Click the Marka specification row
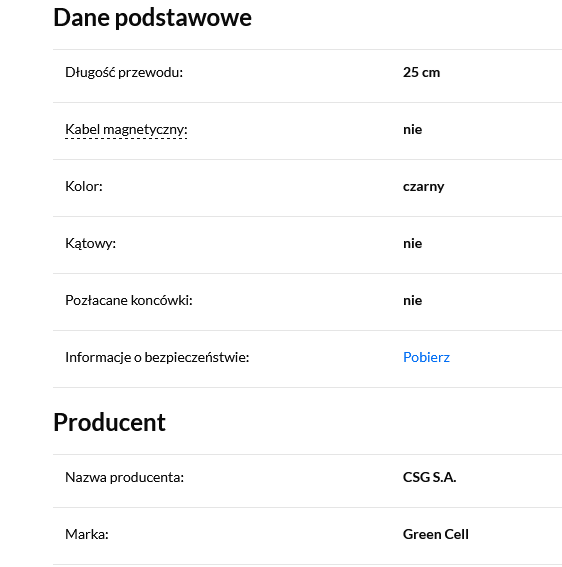 [x=307, y=536]
